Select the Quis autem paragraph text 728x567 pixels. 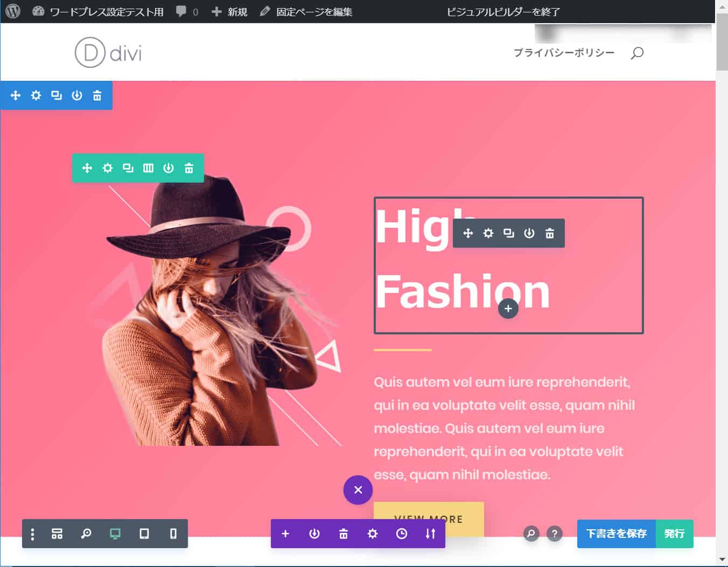click(504, 428)
